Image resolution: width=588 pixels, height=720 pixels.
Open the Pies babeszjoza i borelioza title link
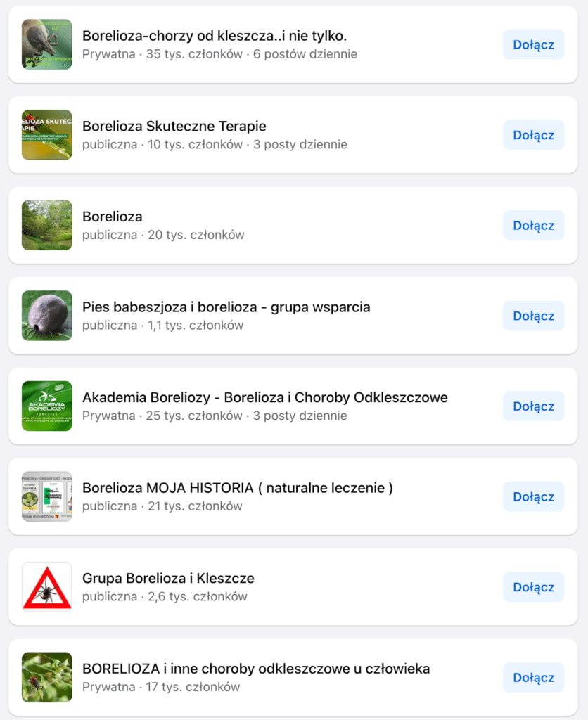click(226, 307)
